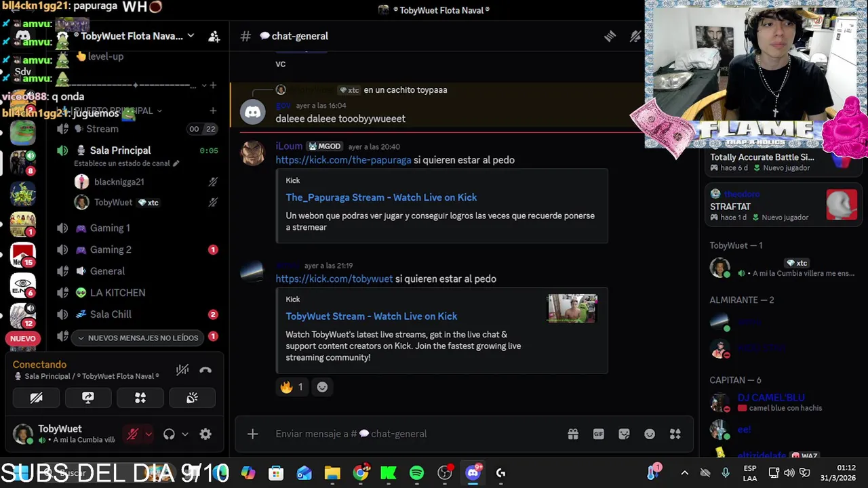Open the invite people icon
The image size is (868, 488).
point(214,37)
